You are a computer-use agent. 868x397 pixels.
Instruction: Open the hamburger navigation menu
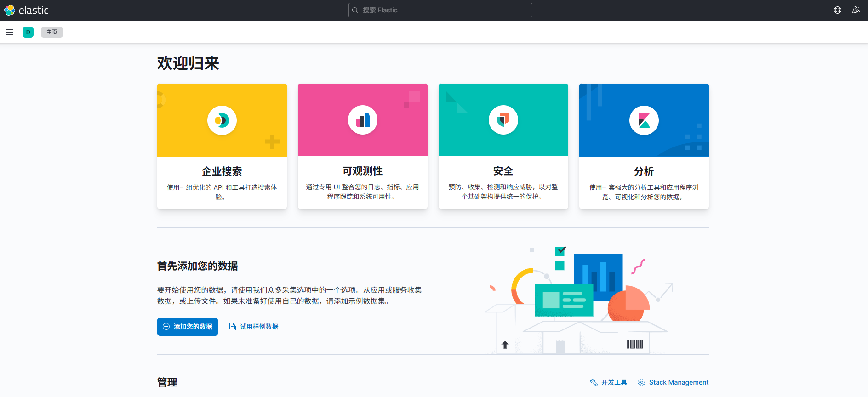click(10, 32)
